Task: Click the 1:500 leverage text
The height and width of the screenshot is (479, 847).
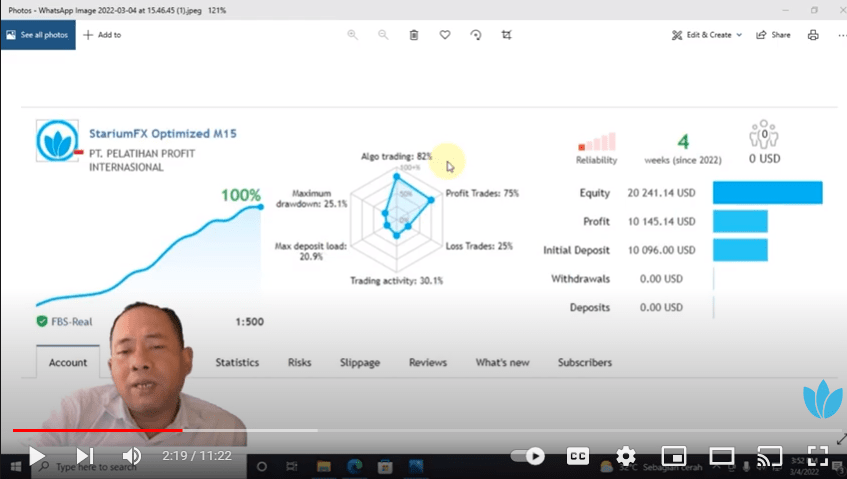Action: pos(250,321)
